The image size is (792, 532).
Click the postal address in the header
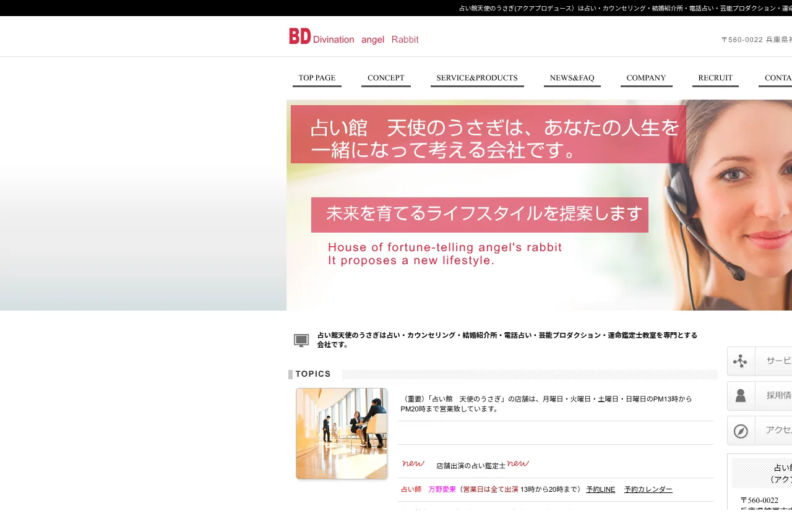click(x=756, y=40)
